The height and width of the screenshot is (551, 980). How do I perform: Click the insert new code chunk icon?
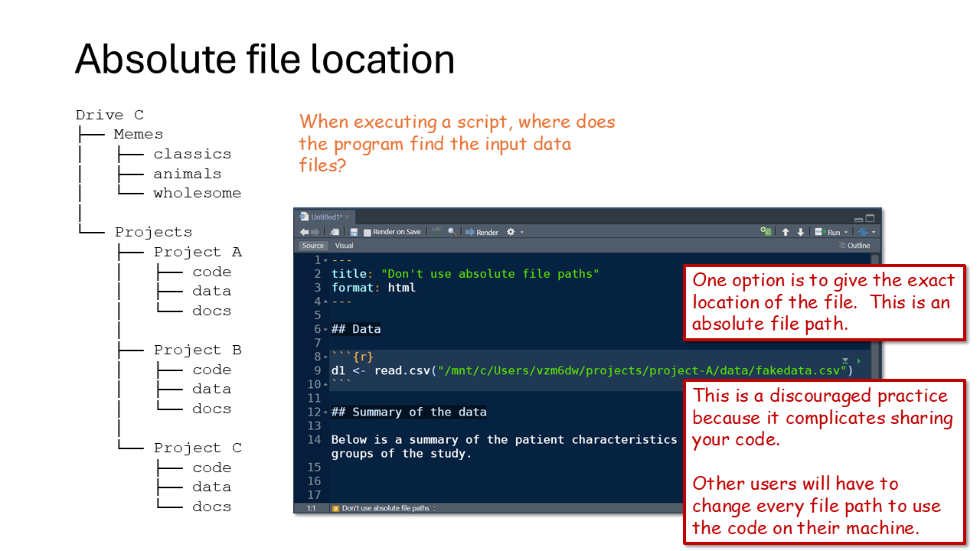click(x=766, y=232)
